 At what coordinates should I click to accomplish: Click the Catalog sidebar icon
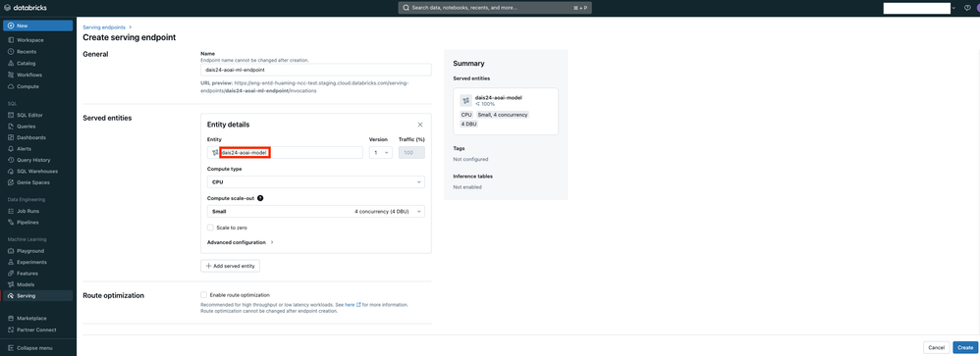(x=11, y=63)
